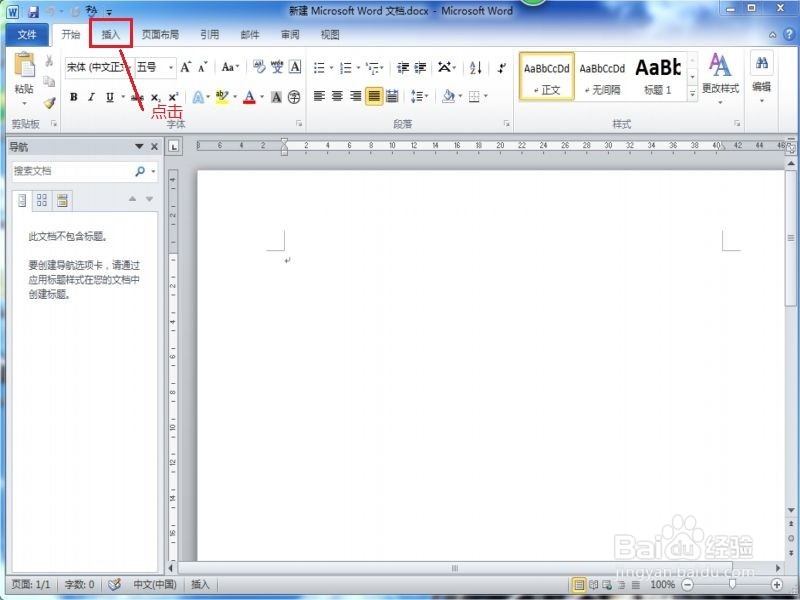This screenshot has width=800, height=600.
Task: Click the 编辑 Editing button
Action: point(762,78)
